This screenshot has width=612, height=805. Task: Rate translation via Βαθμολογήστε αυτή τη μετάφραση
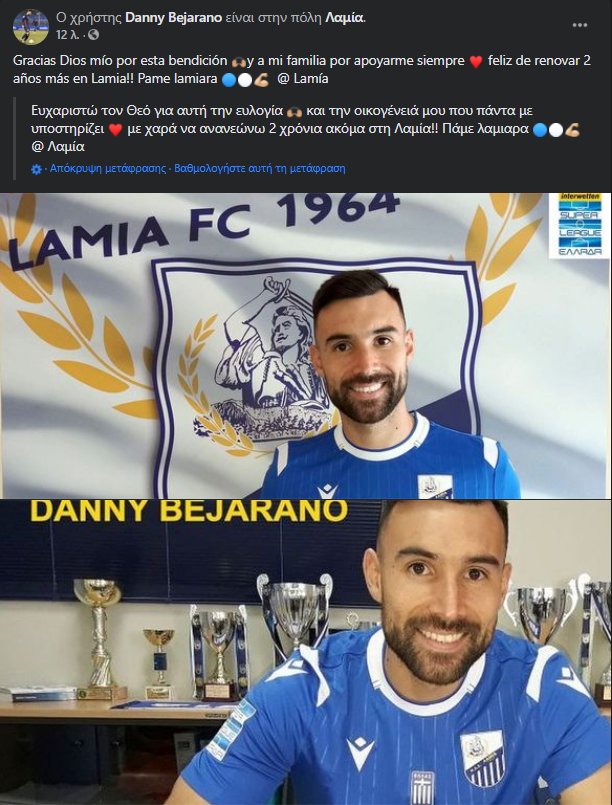click(260, 168)
